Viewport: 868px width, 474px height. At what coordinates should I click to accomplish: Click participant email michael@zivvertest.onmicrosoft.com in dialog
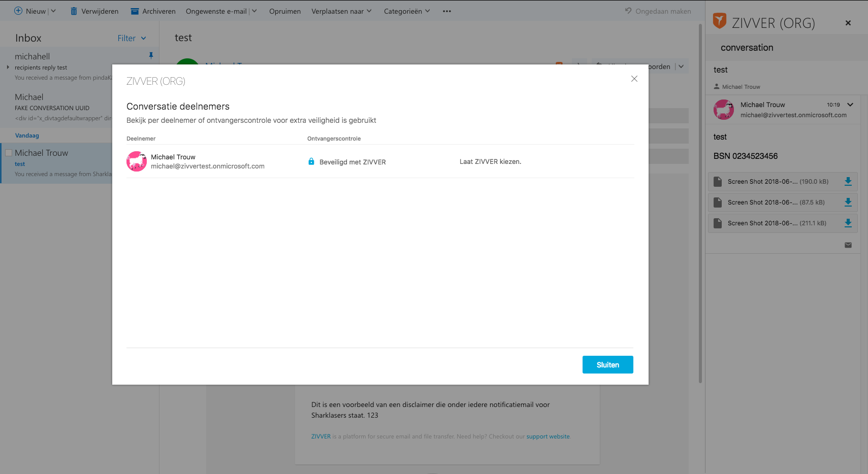point(208,166)
